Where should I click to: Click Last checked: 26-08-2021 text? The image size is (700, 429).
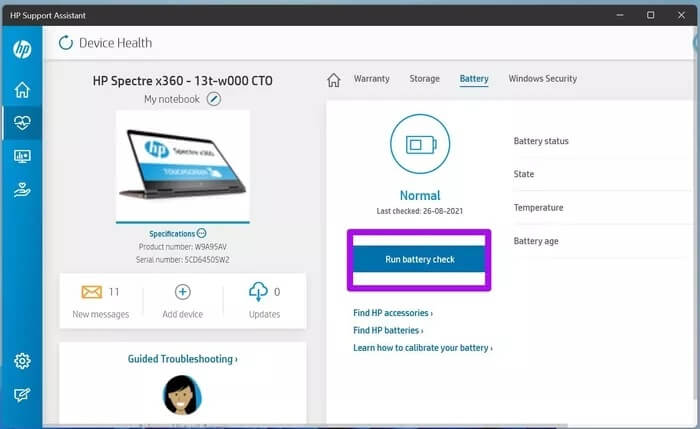tap(420, 211)
